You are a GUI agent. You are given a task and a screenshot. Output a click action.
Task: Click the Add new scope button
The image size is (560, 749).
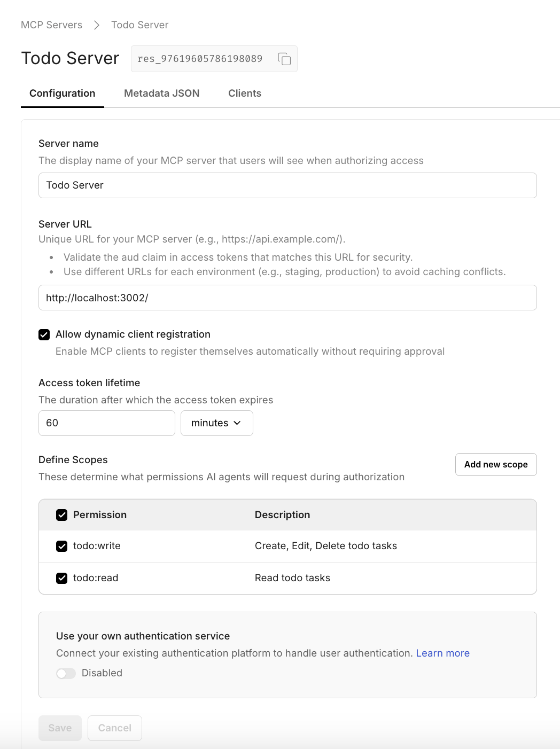coord(495,464)
